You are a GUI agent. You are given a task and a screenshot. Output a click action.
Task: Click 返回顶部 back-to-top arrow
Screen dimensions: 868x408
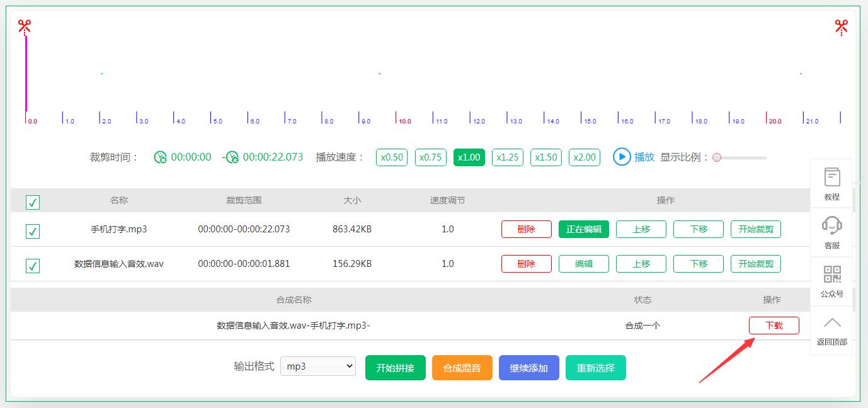click(x=831, y=330)
